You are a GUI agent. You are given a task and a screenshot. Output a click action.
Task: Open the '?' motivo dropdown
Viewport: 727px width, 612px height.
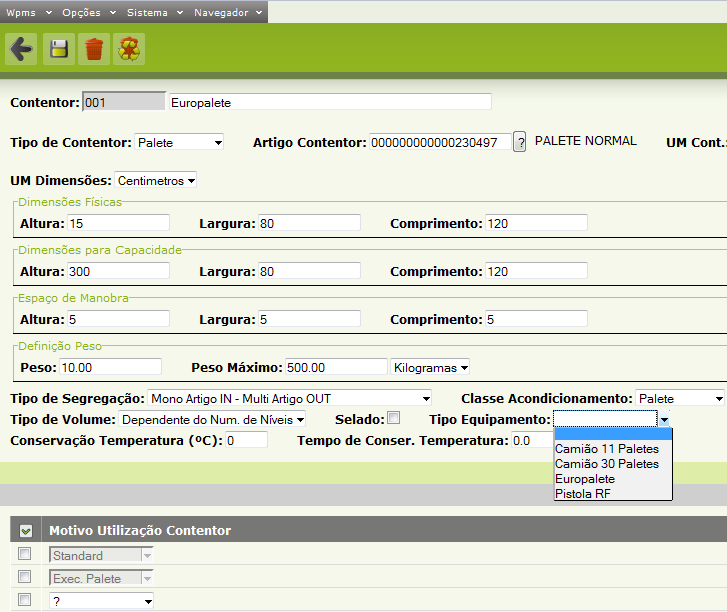[x=101, y=601]
